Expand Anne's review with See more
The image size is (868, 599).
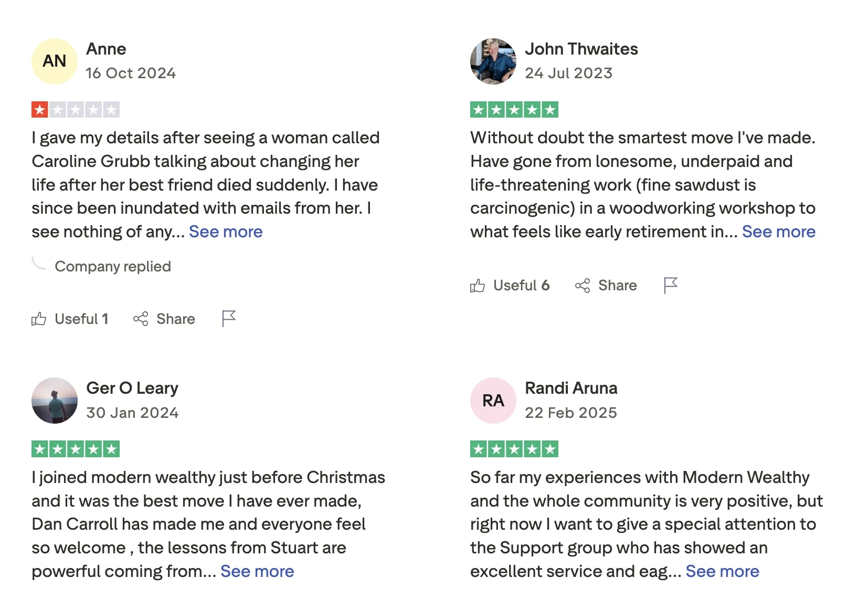click(x=226, y=232)
